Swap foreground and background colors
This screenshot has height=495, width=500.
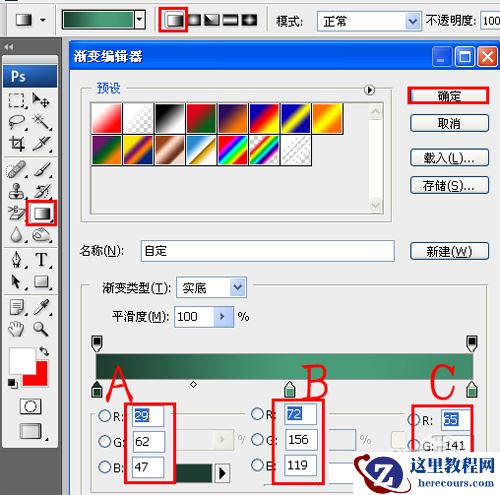coord(44,351)
